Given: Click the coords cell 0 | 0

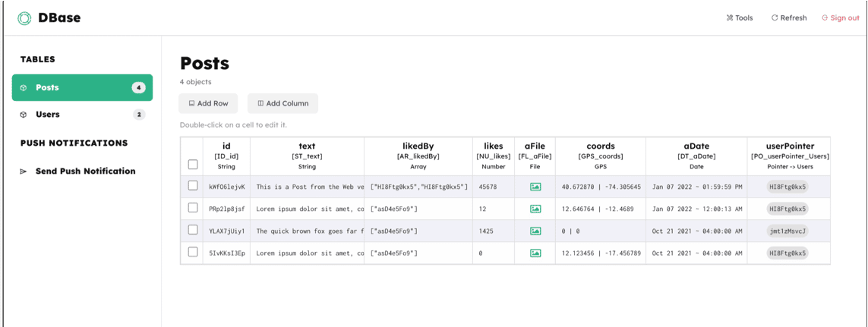Looking at the screenshot, I should pos(601,231).
